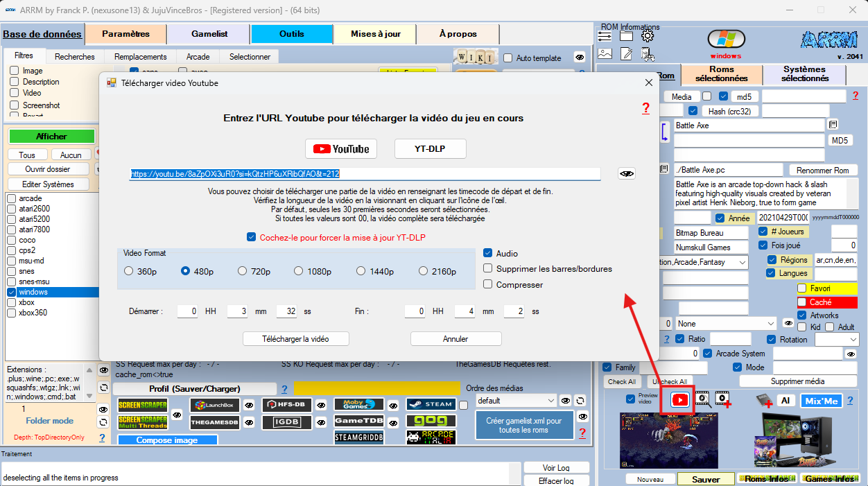This screenshot has width=868, height=486.
Task: Switch to the Outils tab
Action: (x=291, y=34)
